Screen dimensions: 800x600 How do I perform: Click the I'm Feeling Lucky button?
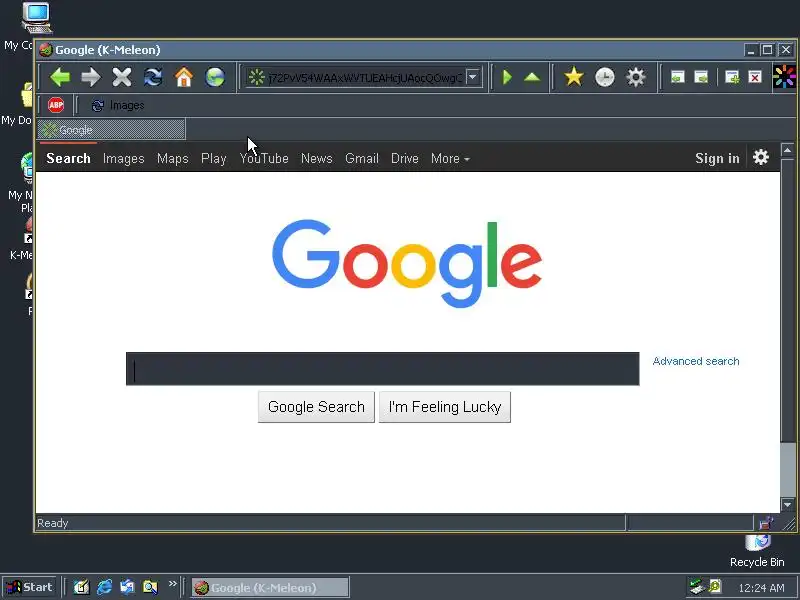coord(445,407)
